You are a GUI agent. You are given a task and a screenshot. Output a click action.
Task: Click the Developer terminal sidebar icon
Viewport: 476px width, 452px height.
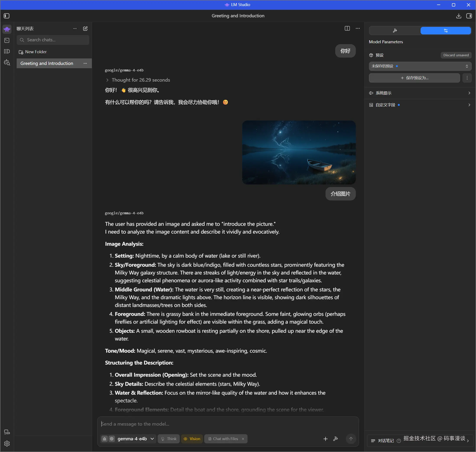tap(7, 40)
